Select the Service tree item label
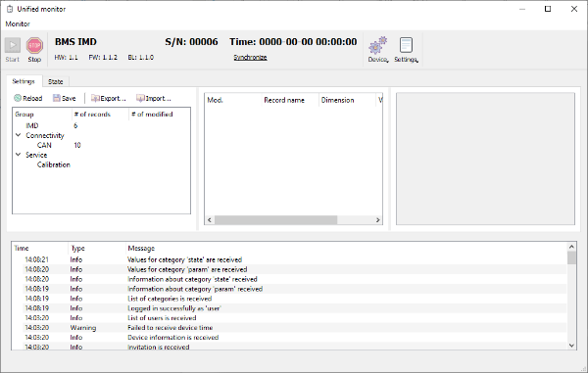 (36, 155)
